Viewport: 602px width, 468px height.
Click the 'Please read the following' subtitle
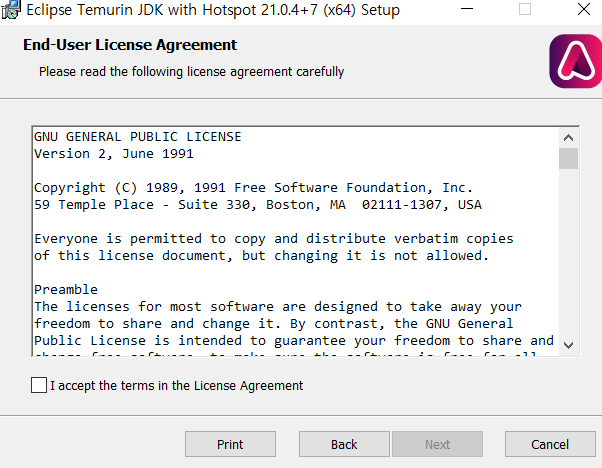(192, 72)
